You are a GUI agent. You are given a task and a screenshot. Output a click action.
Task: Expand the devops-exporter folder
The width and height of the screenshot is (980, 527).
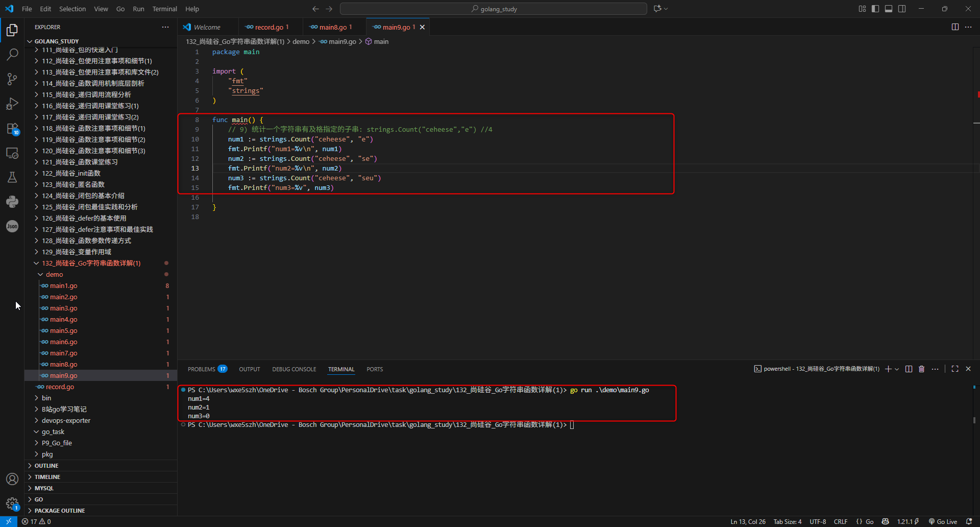tap(101, 420)
